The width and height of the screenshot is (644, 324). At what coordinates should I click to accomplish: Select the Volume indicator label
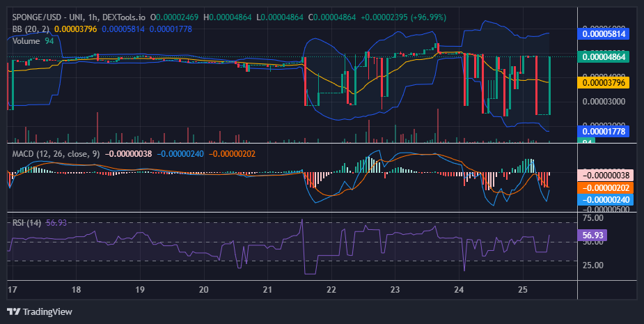click(x=26, y=40)
